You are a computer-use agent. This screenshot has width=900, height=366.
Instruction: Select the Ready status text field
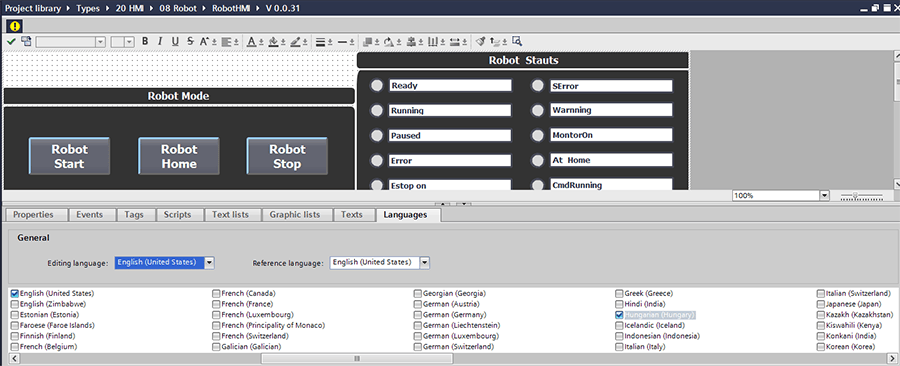point(450,85)
